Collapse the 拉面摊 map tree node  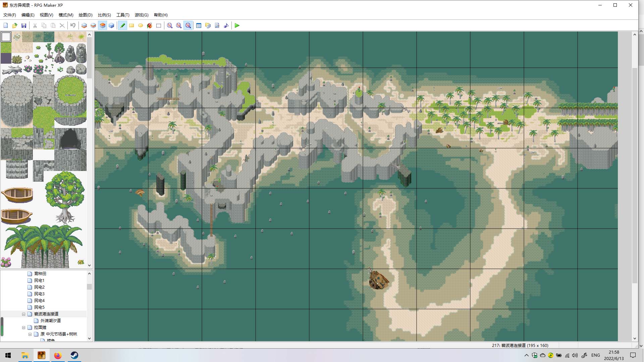[x=23, y=327]
